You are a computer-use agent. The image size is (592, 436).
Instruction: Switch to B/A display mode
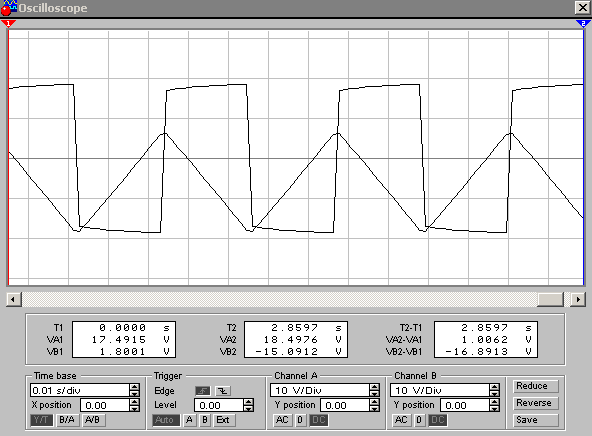click(x=67, y=420)
